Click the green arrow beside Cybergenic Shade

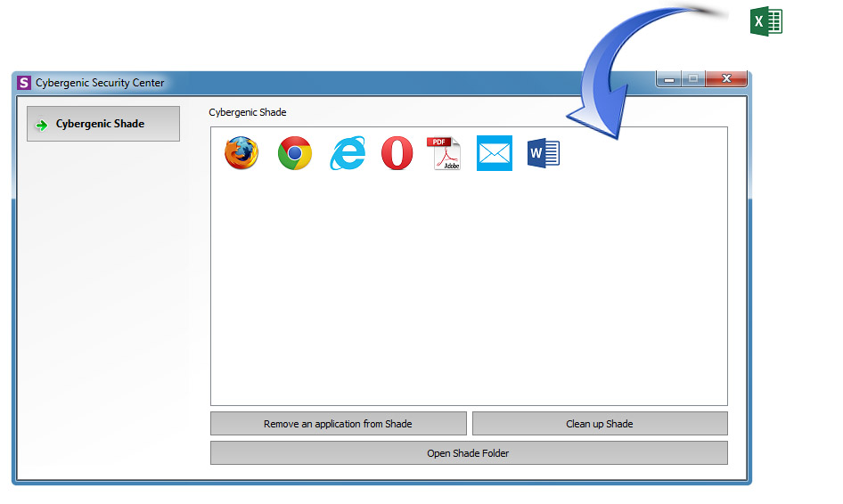click(x=41, y=125)
